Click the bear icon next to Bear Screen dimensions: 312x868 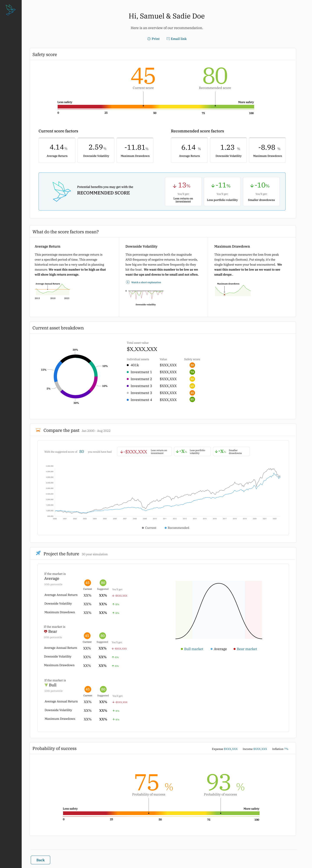pyautogui.click(x=45, y=631)
